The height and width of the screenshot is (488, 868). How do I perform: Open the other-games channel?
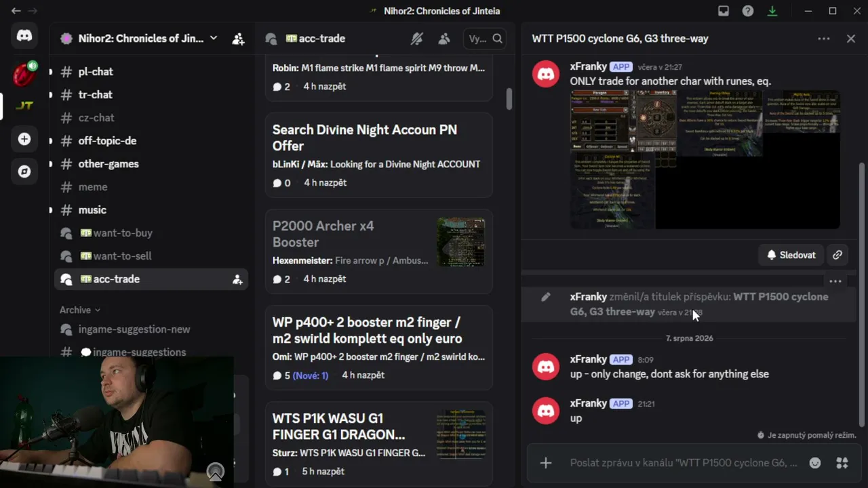151,163
